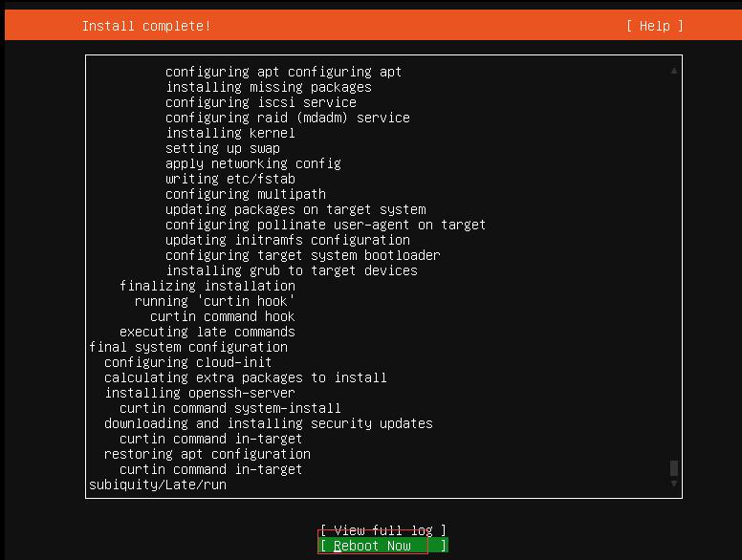Click 'downloading and installing security updates' line
This screenshot has width=742, height=560.
tap(269, 423)
